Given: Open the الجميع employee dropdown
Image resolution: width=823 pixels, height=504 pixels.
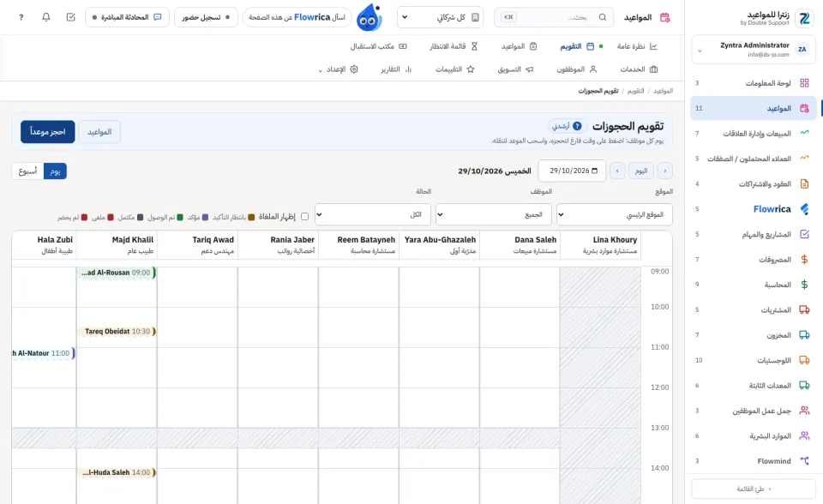Looking at the screenshot, I should [494, 214].
